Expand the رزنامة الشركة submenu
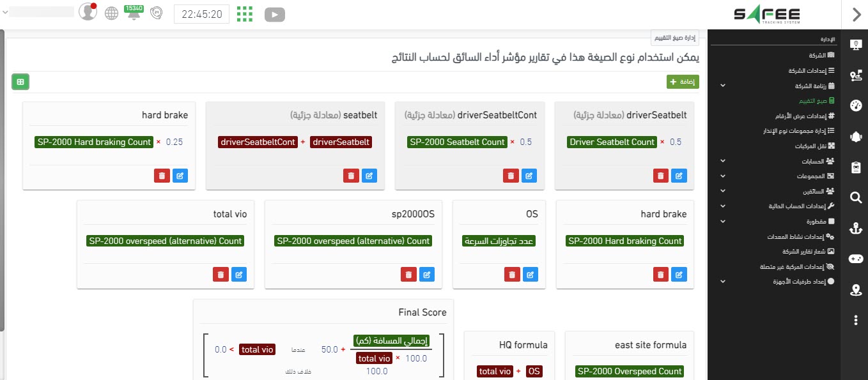Image resolution: width=868 pixels, height=380 pixels. [x=723, y=86]
